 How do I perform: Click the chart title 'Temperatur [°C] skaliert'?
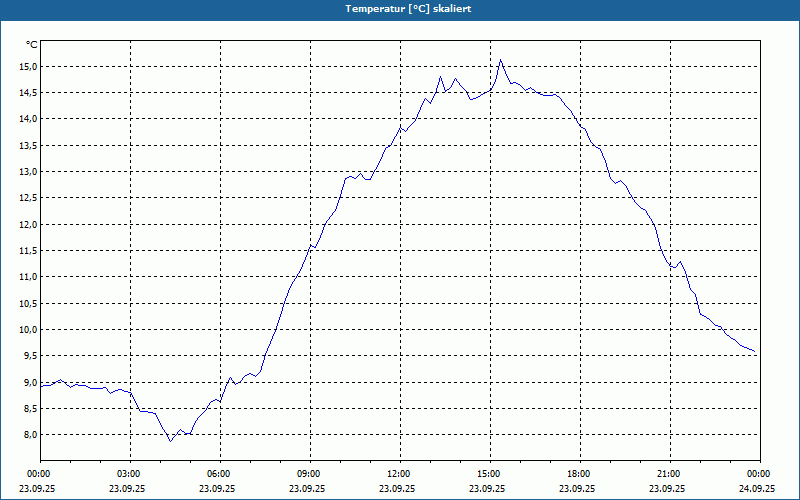[408, 9]
